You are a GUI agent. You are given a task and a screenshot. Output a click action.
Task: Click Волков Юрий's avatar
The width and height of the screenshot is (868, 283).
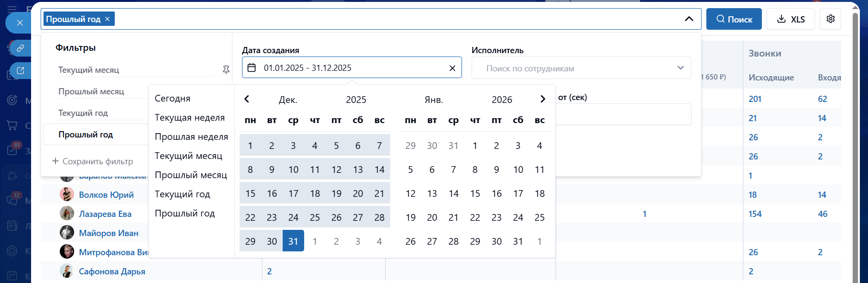(67, 194)
